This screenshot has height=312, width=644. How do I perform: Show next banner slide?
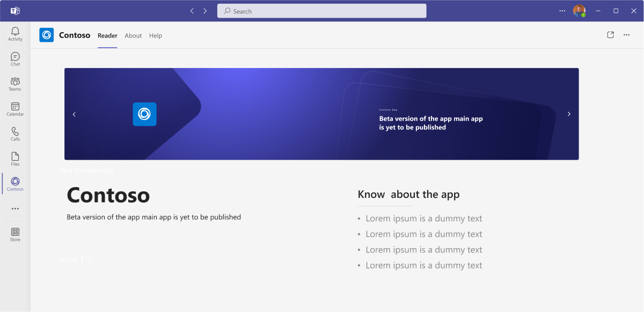(569, 114)
